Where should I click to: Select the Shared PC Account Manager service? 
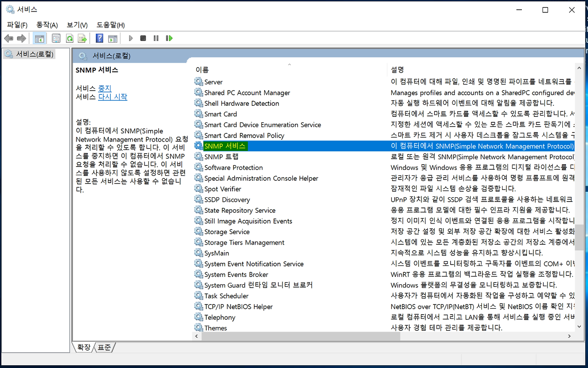(247, 93)
